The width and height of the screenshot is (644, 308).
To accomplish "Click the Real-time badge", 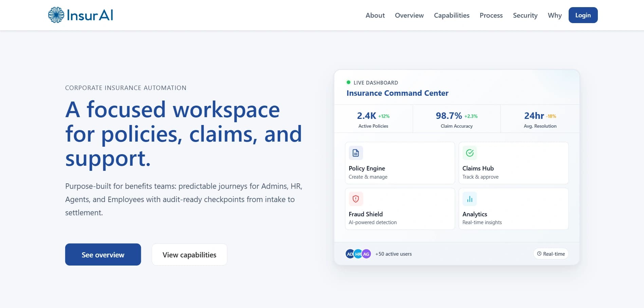I will click(551, 254).
